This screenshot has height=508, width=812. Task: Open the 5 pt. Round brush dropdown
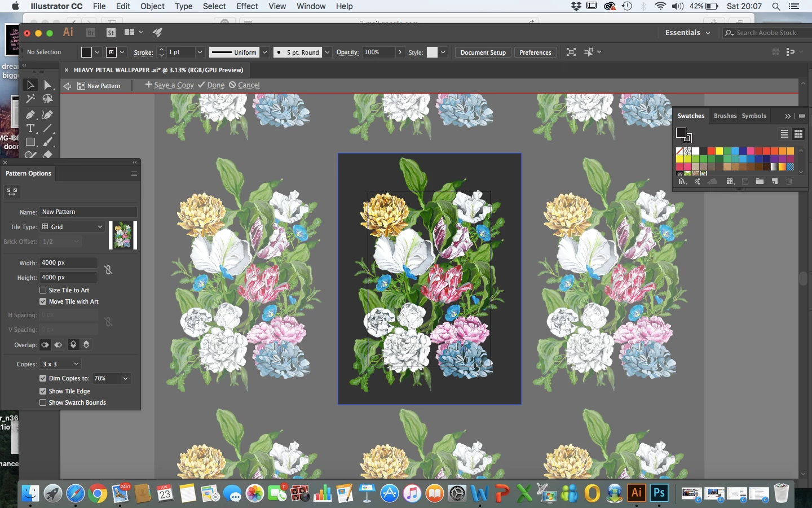click(327, 52)
